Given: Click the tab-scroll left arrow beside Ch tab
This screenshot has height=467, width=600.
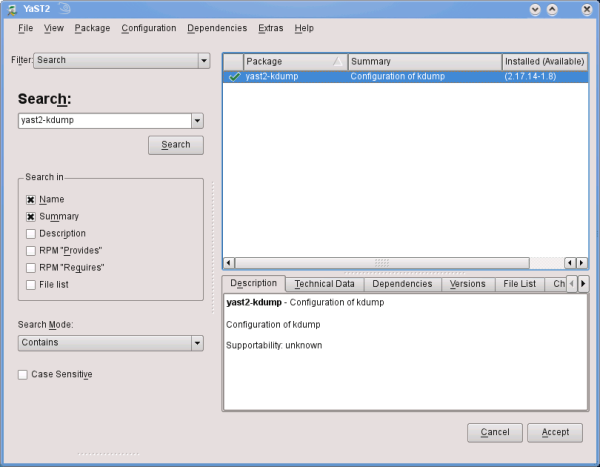Looking at the screenshot, I should (x=572, y=284).
